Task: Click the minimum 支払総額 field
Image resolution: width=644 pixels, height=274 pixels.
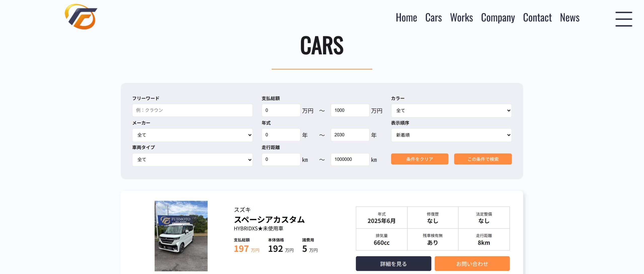Action: pos(281,110)
